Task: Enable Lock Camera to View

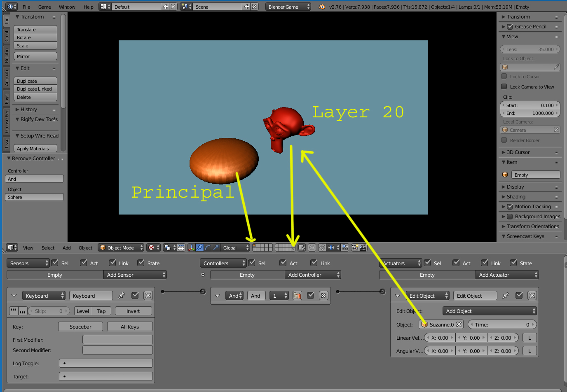Action: point(504,86)
